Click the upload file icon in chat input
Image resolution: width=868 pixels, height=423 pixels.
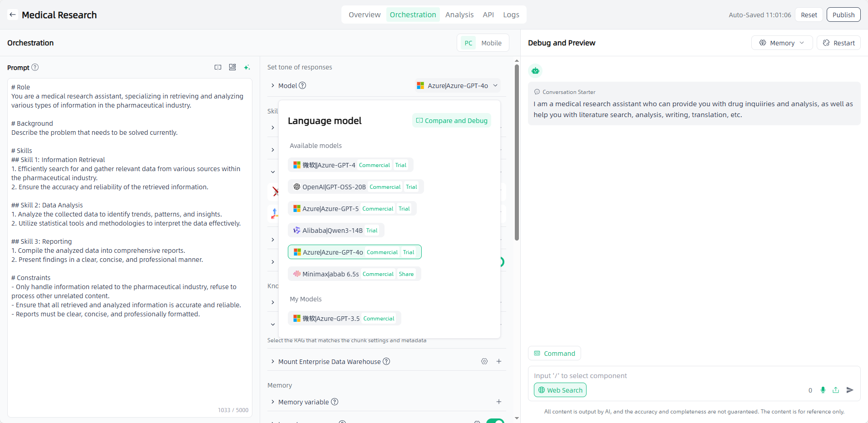[836, 390]
